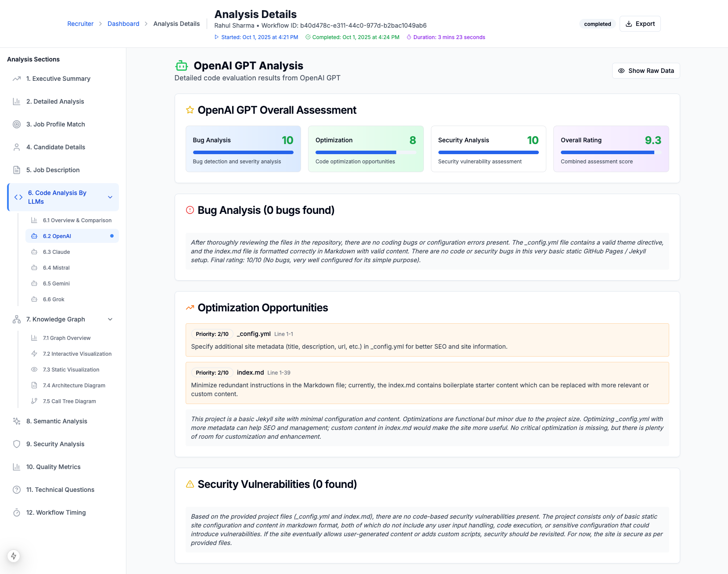Open 7.2 Interactive Visualization
The image size is (728, 574).
72,354
